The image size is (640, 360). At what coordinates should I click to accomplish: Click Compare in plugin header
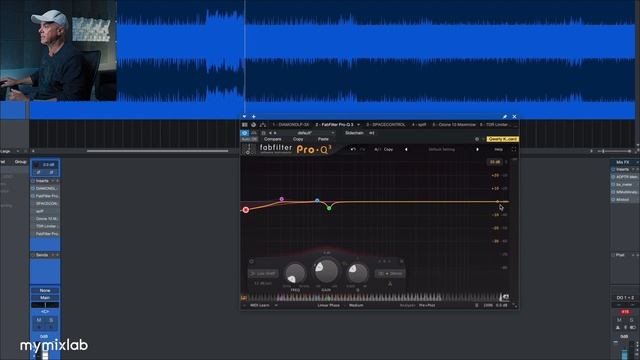pos(273,139)
